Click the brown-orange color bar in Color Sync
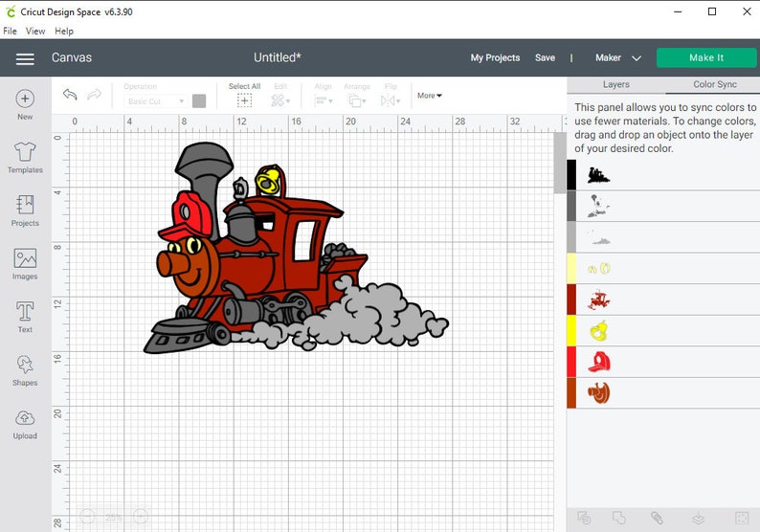This screenshot has width=760, height=532. 571,392
